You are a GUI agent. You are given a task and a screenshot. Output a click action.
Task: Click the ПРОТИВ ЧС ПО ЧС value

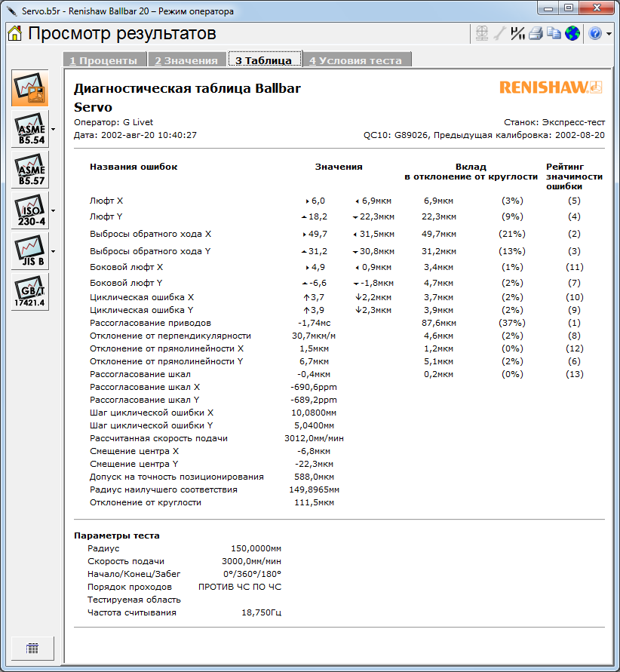coord(240,587)
